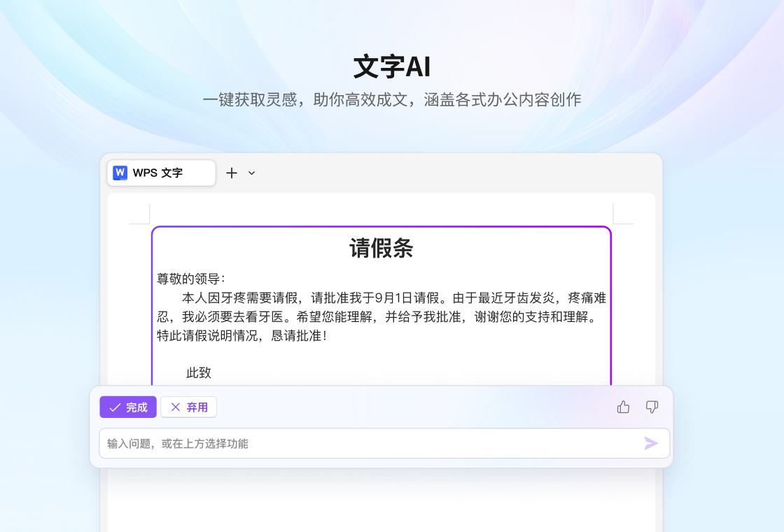This screenshot has width=784, height=532.
Task: Accept AI text with the 完成 button
Action: pyautogui.click(x=127, y=407)
